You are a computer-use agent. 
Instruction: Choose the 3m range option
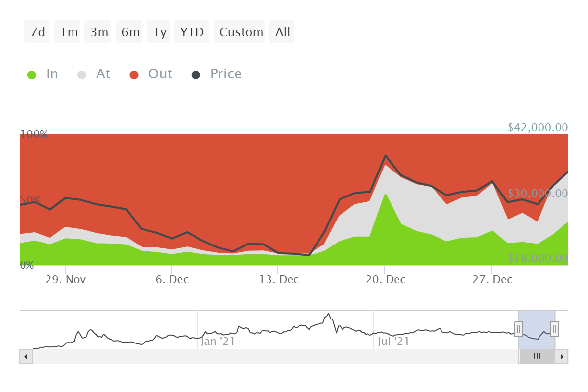point(98,32)
